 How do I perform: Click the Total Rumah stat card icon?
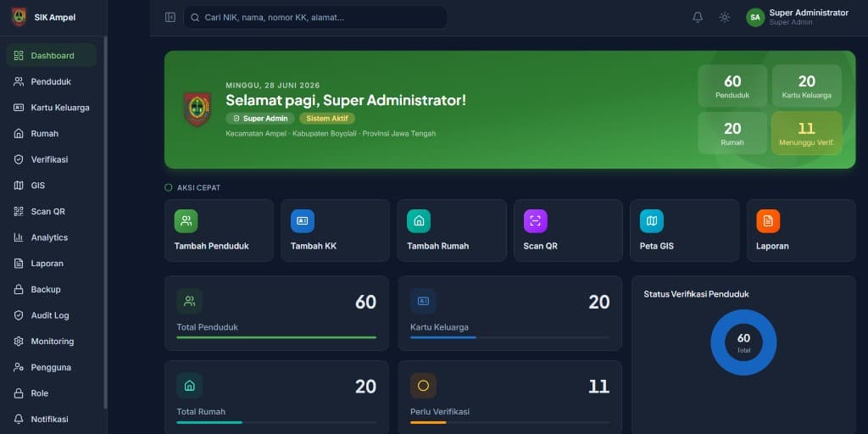[x=189, y=386]
